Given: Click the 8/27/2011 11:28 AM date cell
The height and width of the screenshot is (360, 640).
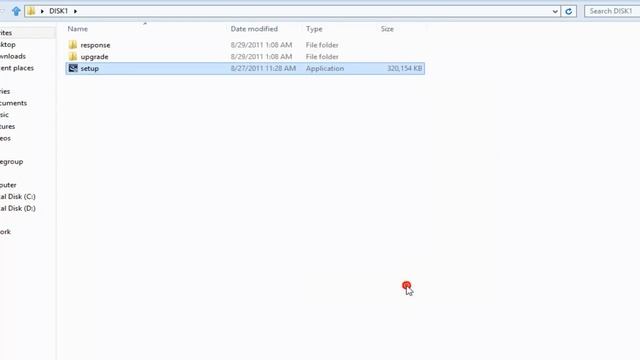Looking at the screenshot, I should [x=263, y=69].
